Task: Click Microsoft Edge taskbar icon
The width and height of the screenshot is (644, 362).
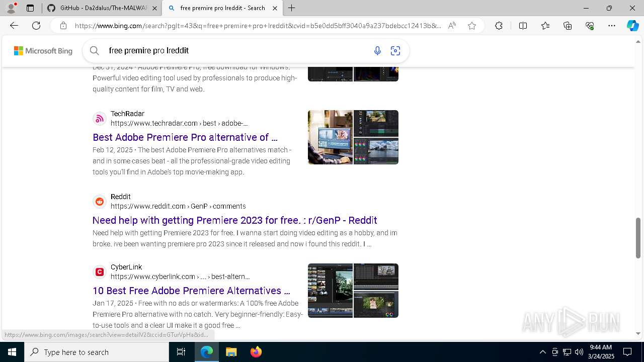Action: click(207, 352)
